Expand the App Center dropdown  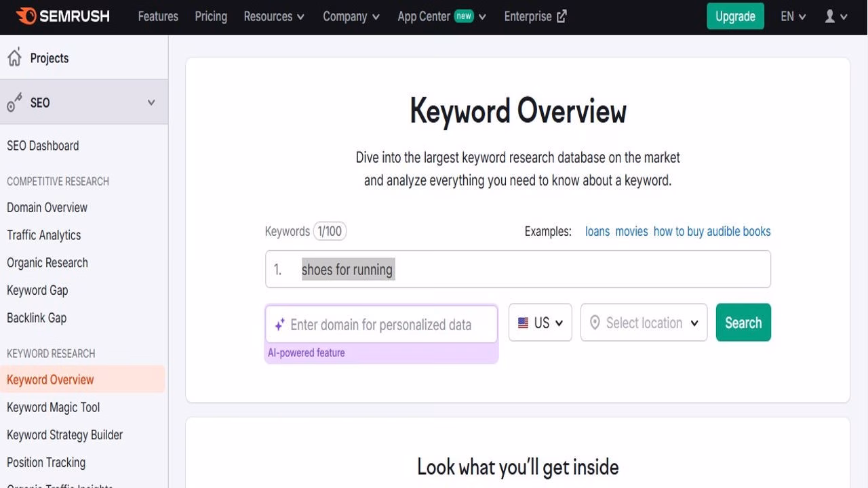441,16
